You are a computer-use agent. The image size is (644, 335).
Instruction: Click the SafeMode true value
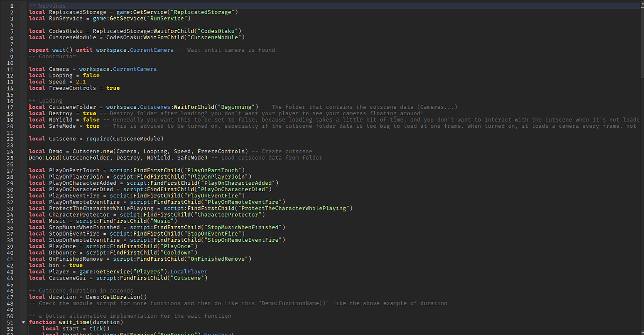click(x=93, y=126)
